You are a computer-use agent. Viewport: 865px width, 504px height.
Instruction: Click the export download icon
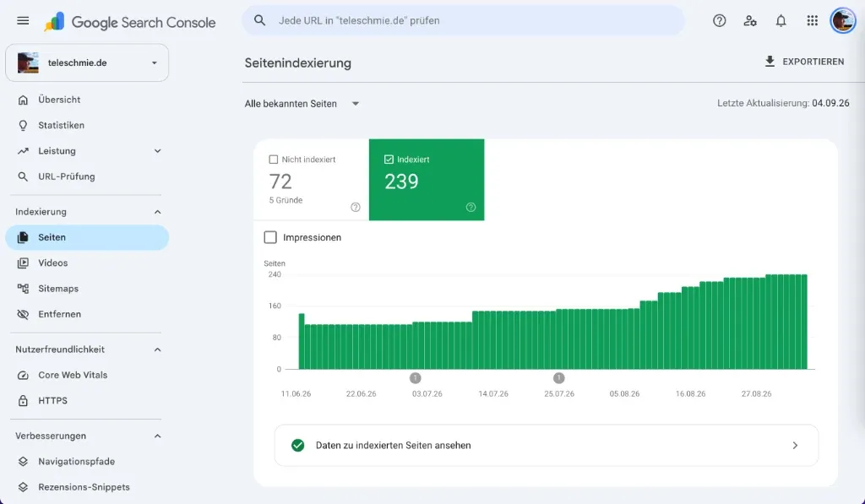pyautogui.click(x=770, y=62)
